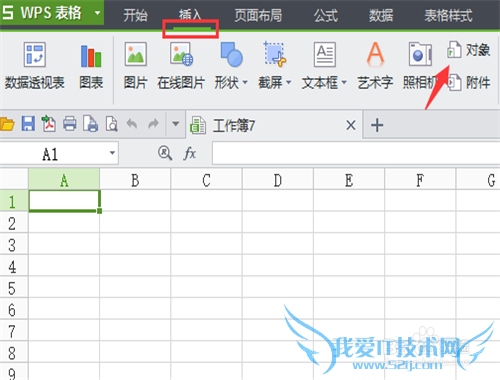
Task: Open print preview magnifier page icon
Action: [112, 124]
